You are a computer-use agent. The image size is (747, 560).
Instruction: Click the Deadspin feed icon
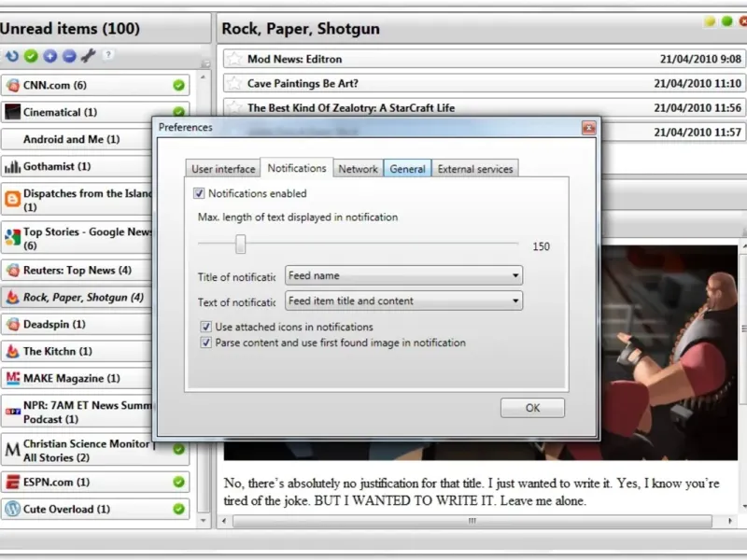[13, 324]
